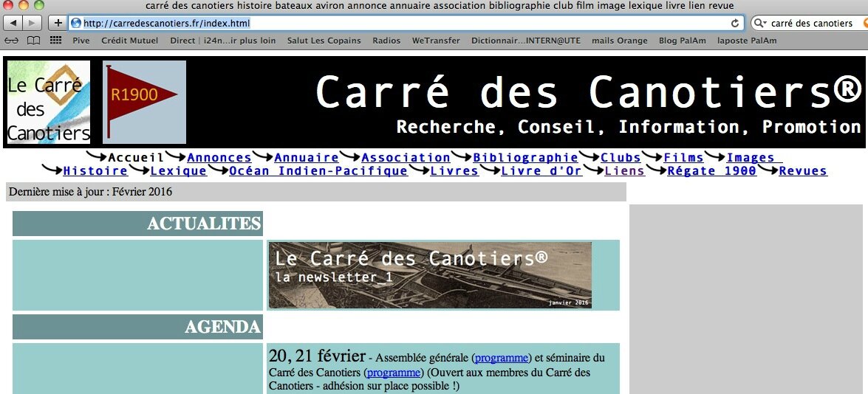Screen dimensions: 868x394
Task: Go to the Histoire page
Action: pyautogui.click(x=95, y=170)
